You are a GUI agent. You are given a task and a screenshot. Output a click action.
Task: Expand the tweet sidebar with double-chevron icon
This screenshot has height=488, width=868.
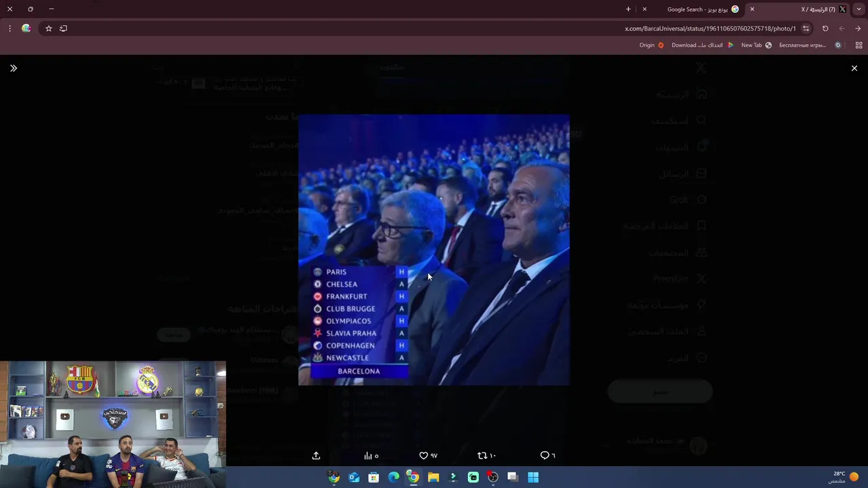[x=14, y=68]
